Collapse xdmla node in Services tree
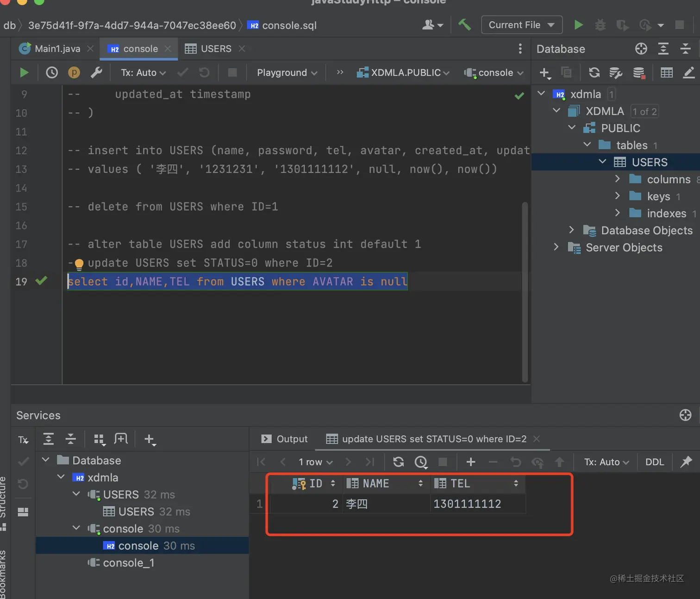Image resolution: width=700 pixels, height=599 pixels. (x=61, y=477)
